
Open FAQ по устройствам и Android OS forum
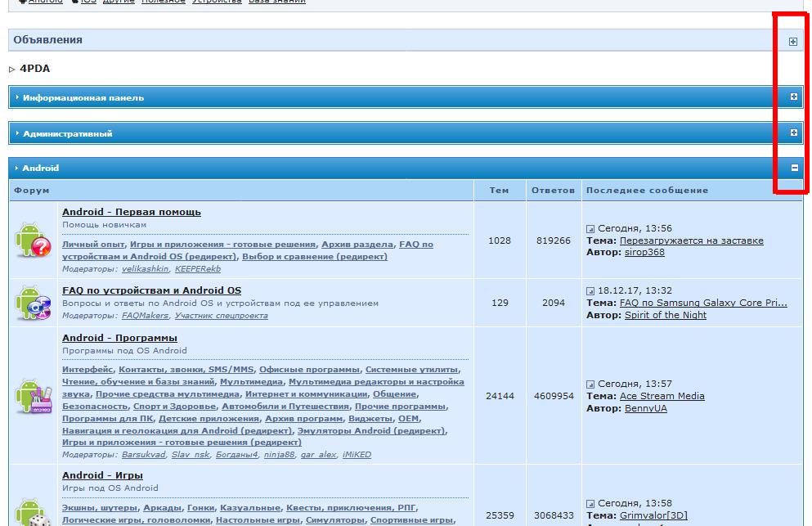coord(152,290)
